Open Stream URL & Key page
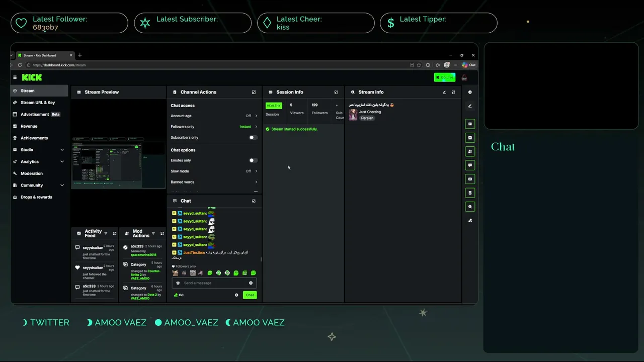 tap(39, 103)
